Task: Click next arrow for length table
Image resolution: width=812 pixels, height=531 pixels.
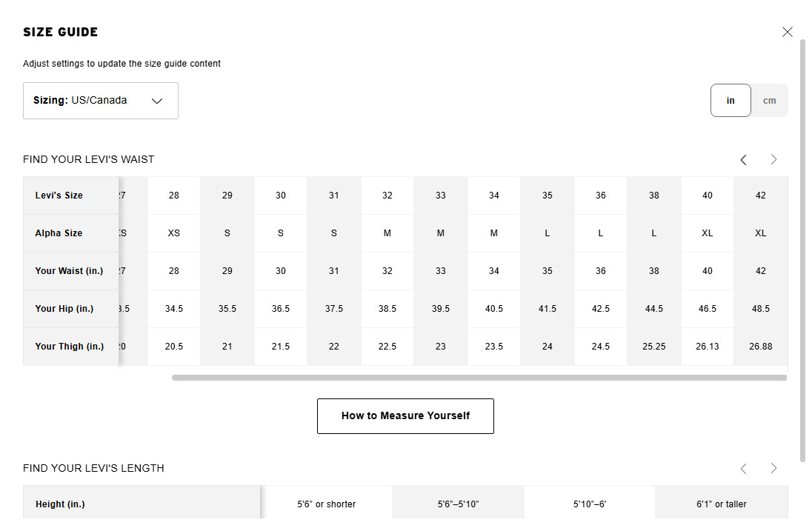Action: (773, 468)
